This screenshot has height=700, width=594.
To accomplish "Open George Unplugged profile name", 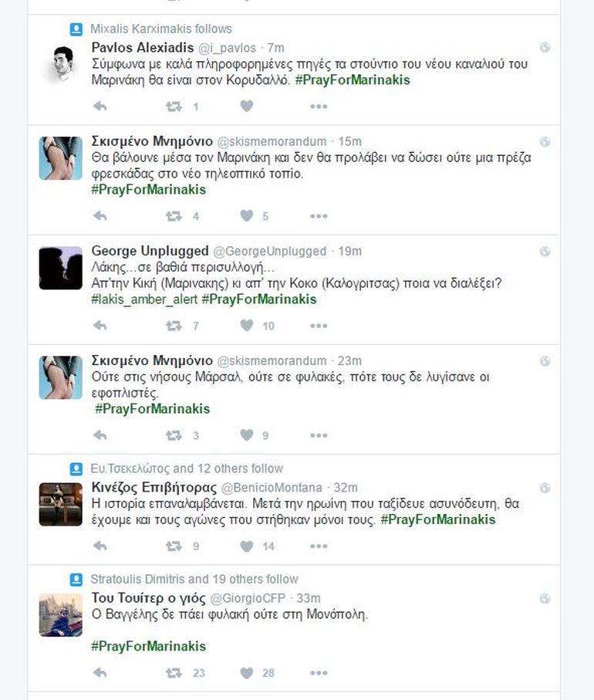I will click(150, 251).
